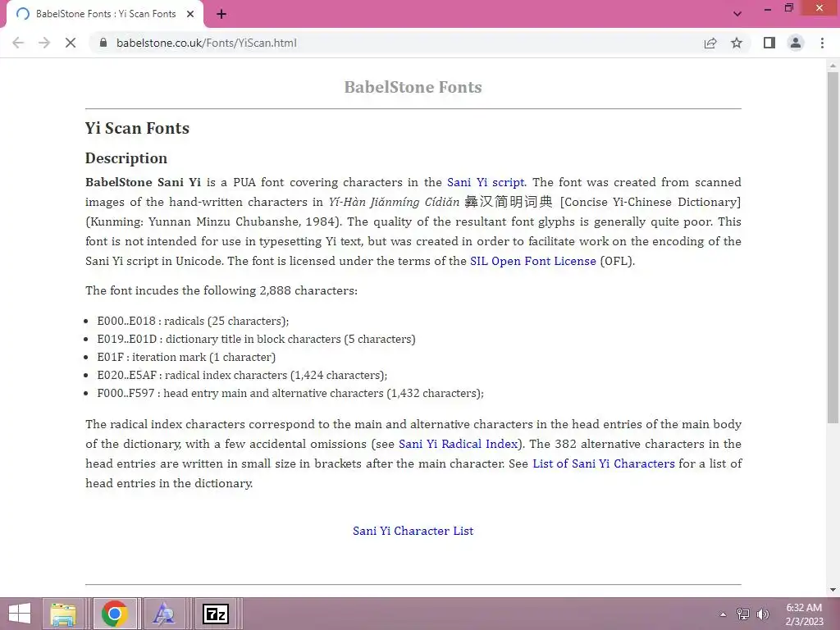Screen dimensions: 840x630
Task: Click the volume speaker icon
Action: click(x=762, y=614)
